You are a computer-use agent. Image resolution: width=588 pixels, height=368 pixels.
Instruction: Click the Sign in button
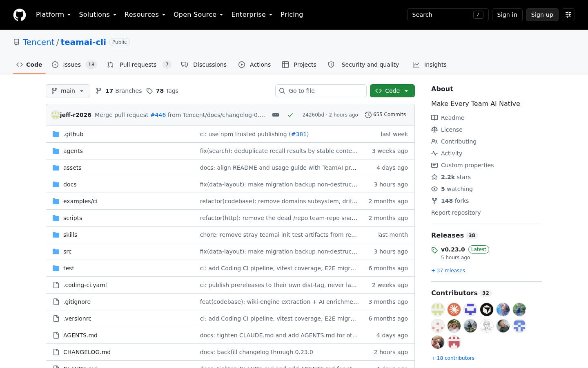[507, 15]
